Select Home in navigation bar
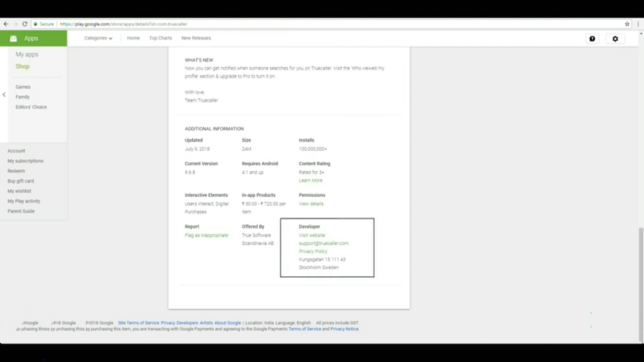The width and height of the screenshot is (644, 362). point(133,38)
